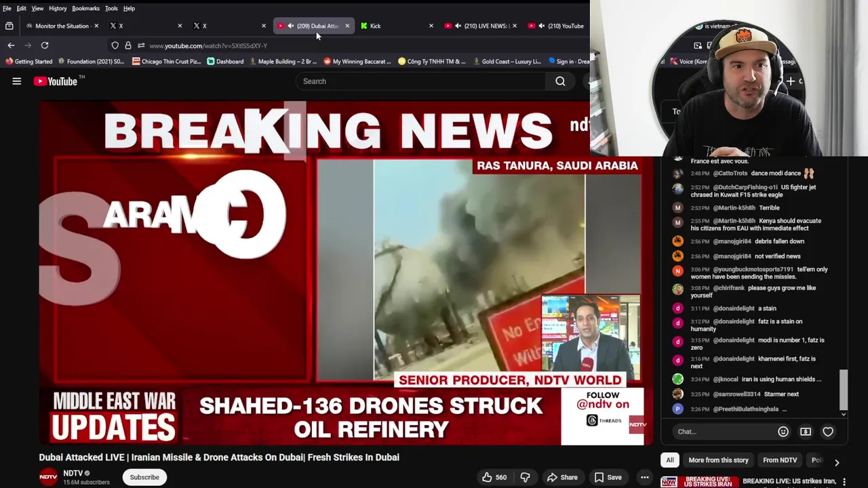The height and width of the screenshot is (488, 868).
Task: Click the YouTube Search field
Action: tap(420, 81)
